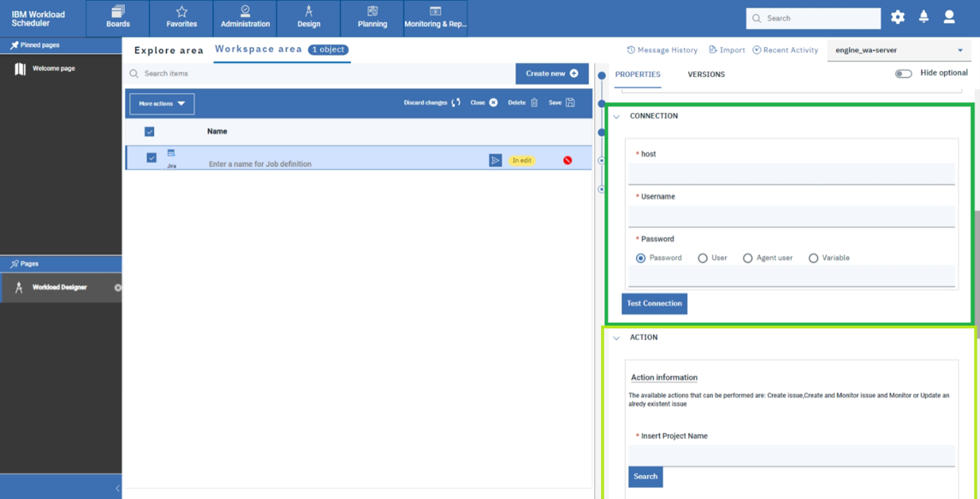Toggle the Hide optional switch
The image size is (980, 499).
[903, 74]
